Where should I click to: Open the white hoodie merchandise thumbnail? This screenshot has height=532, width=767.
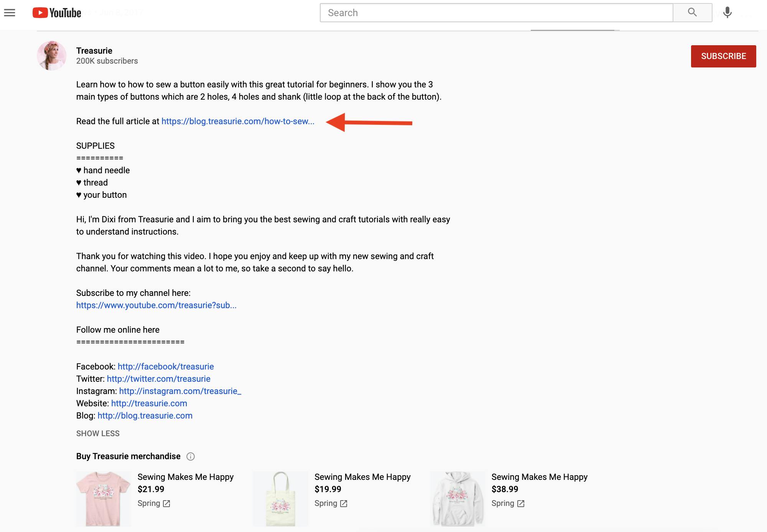point(458,499)
